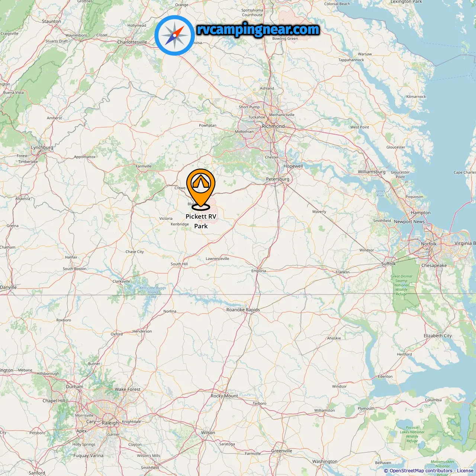Click the Roanoke Rapids town label
This screenshot has width=476, height=476.
click(243, 310)
